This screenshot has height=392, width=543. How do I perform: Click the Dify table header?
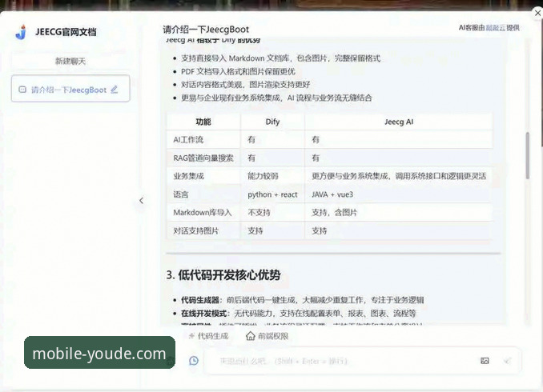point(272,122)
